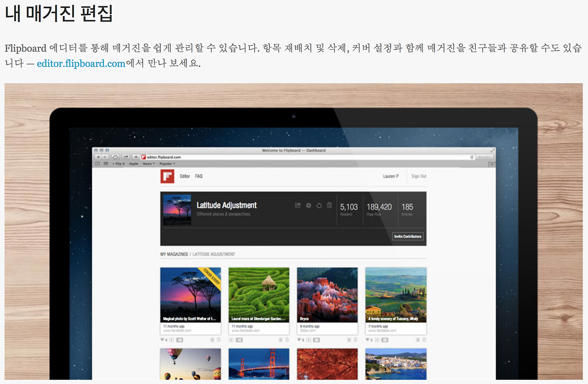Click the 5,103 Readers stat

click(349, 209)
